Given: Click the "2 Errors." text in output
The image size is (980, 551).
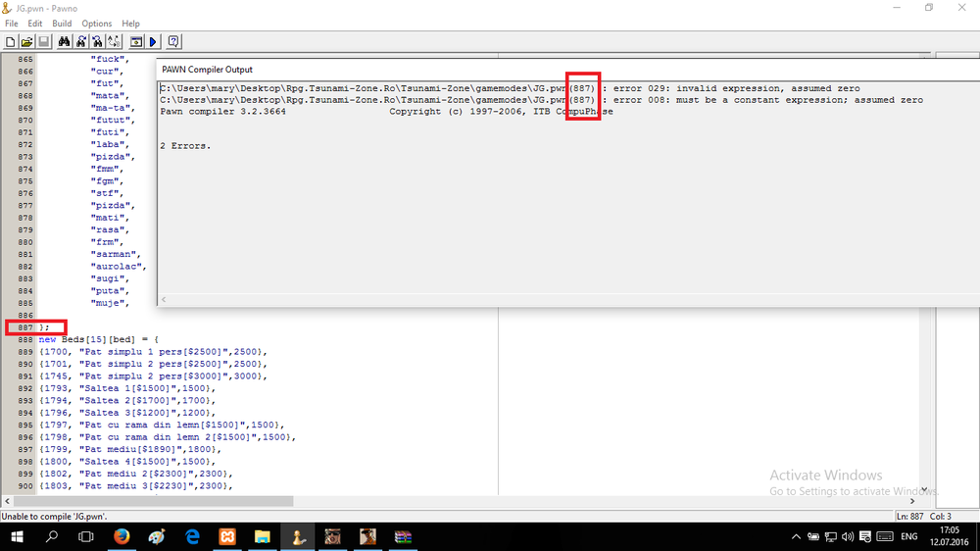Looking at the screenshot, I should pos(185,146).
